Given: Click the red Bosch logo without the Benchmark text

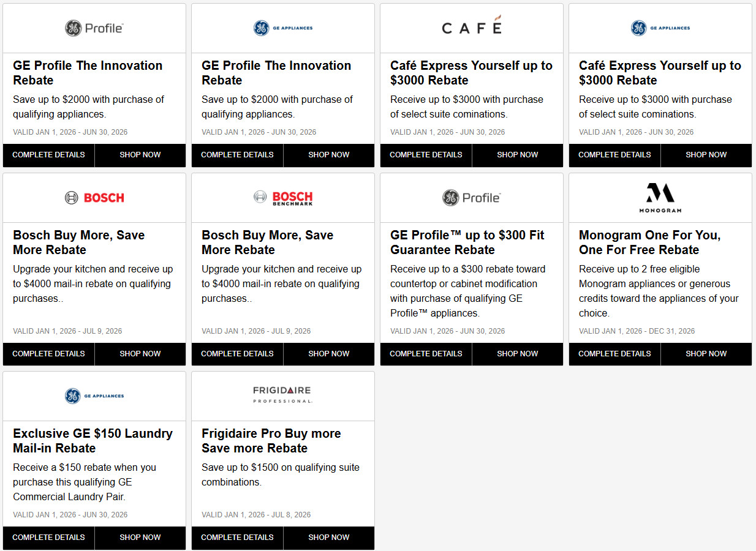Looking at the screenshot, I should coord(94,198).
